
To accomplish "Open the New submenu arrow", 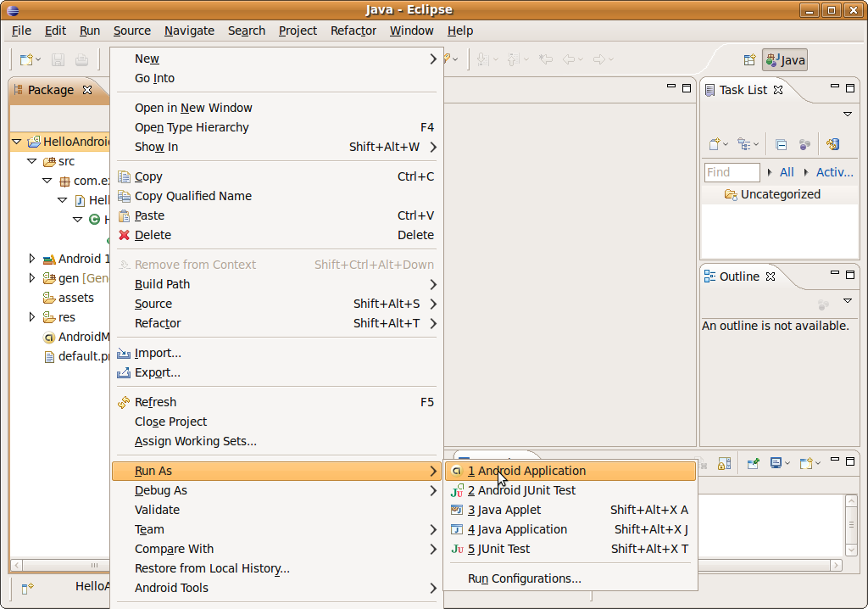I will (x=433, y=59).
